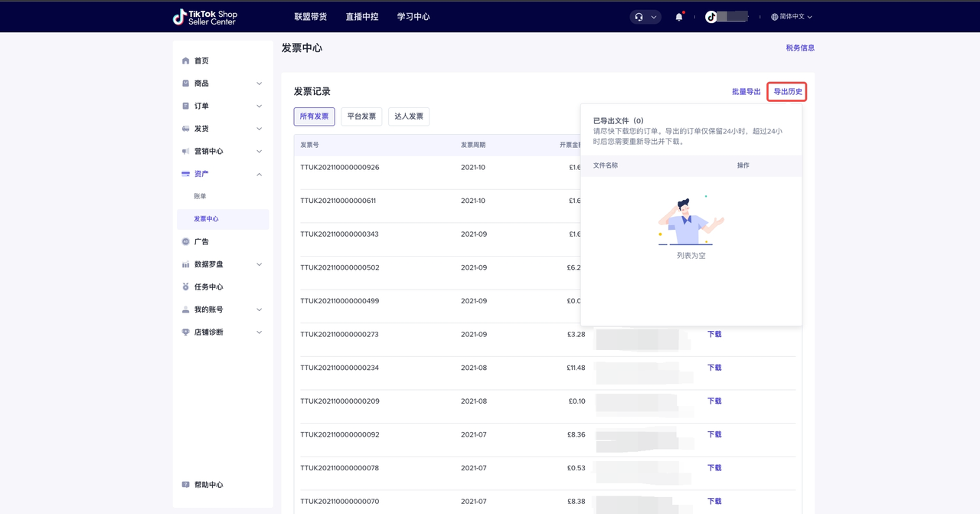The height and width of the screenshot is (514, 980).
Task: Open the 简体中文 language dropdown
Action: tap(792, 17)
